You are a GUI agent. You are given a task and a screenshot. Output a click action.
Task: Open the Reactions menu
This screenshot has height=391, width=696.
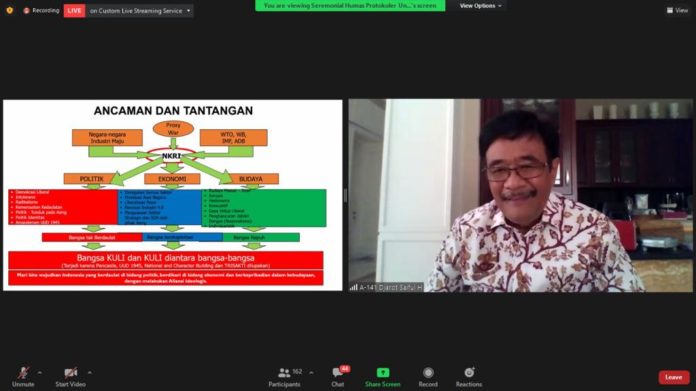[469, 377]
